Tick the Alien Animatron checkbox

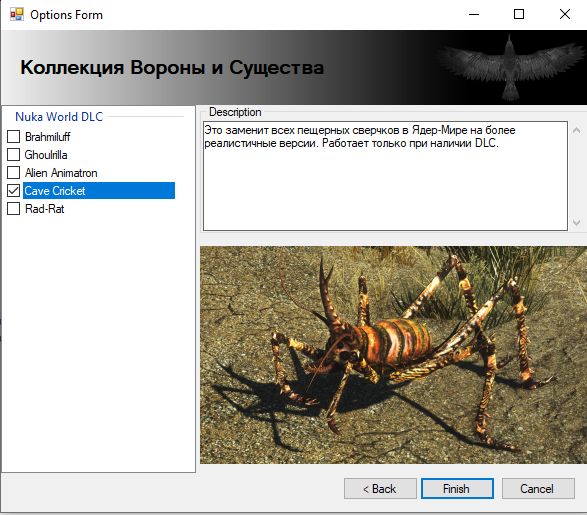coord(13,173)
